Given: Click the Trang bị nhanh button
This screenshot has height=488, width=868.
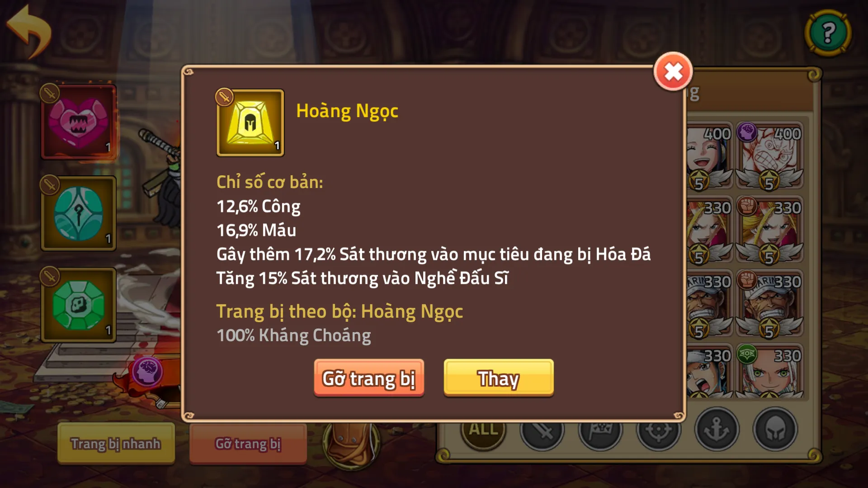Looking at the screenshot, I should click(116, 443).
